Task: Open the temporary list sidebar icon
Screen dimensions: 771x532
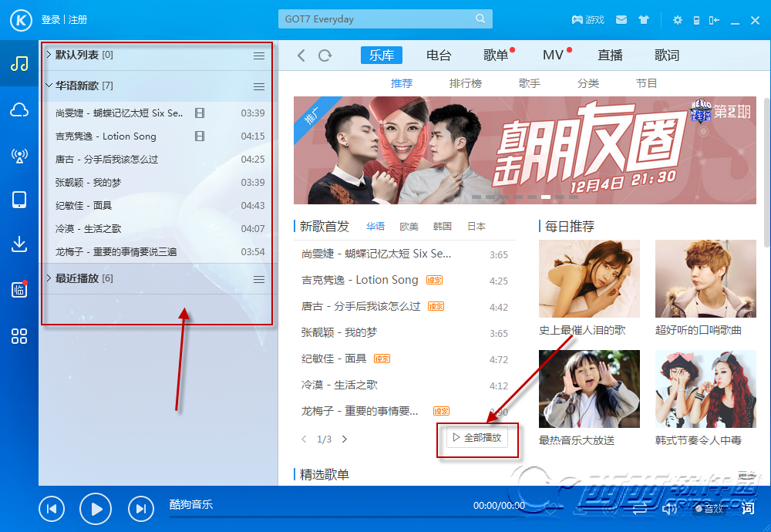Action: (x=19, y=290)
